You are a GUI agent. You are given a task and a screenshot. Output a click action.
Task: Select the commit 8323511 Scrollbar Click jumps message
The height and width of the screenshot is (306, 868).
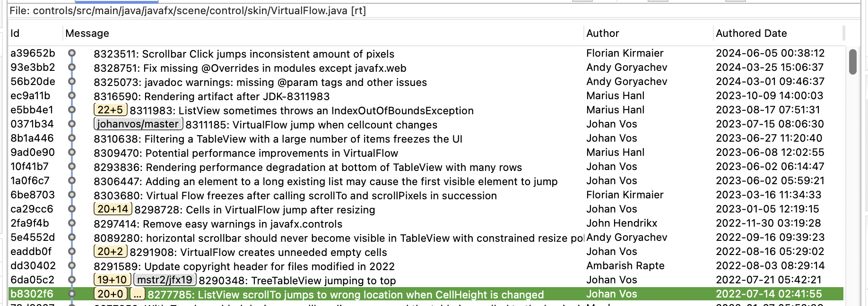243,54
